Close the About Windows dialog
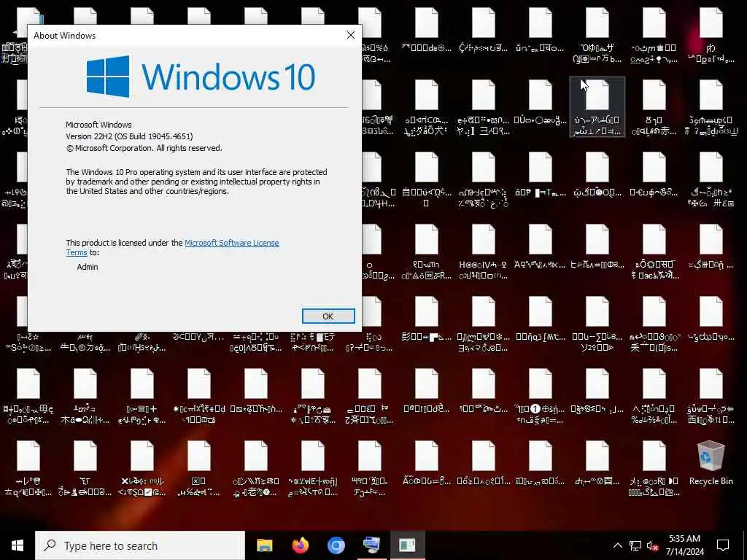 351,35
